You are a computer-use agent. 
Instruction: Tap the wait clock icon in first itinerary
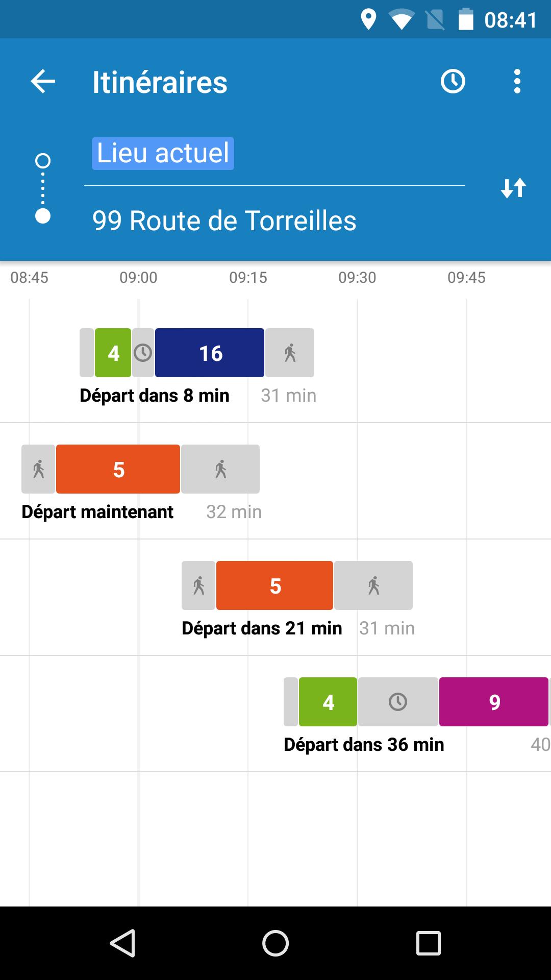(x=143, y=353)
